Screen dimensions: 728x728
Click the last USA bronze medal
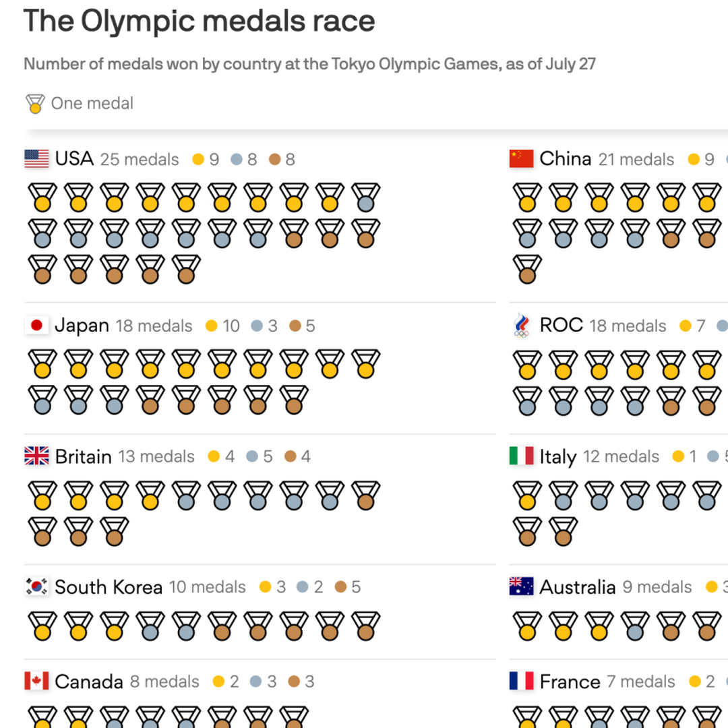tap(186, 268)
